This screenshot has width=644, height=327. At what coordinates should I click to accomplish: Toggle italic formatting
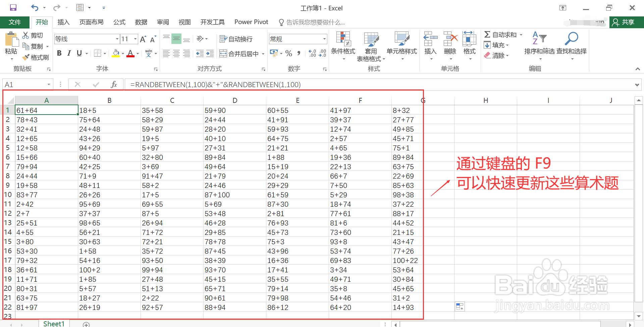pos(69,53)
